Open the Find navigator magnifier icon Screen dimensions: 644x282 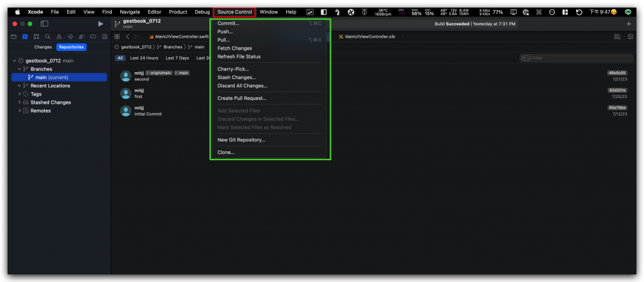(48, 36)
